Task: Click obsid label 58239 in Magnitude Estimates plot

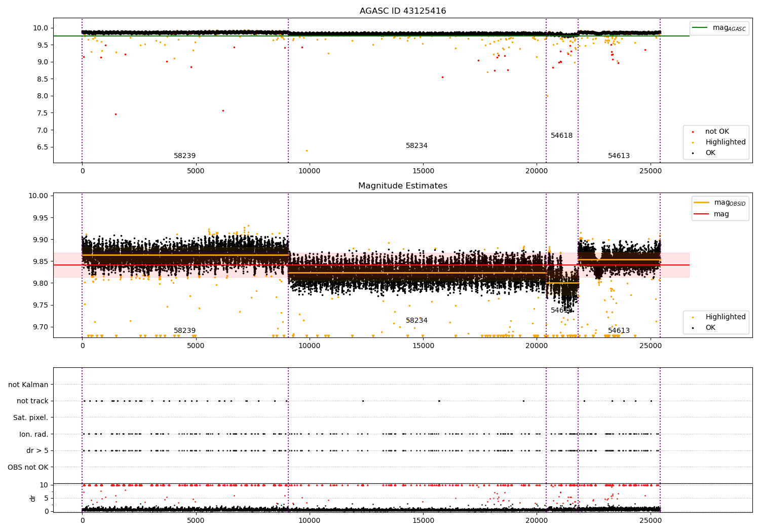Action: pyautogui.click(x=184, y=331)
